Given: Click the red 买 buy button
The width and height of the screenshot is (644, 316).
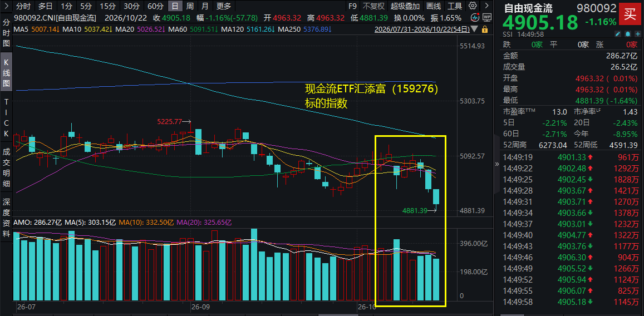Looking at the screenshot, I should pos(630,13).
